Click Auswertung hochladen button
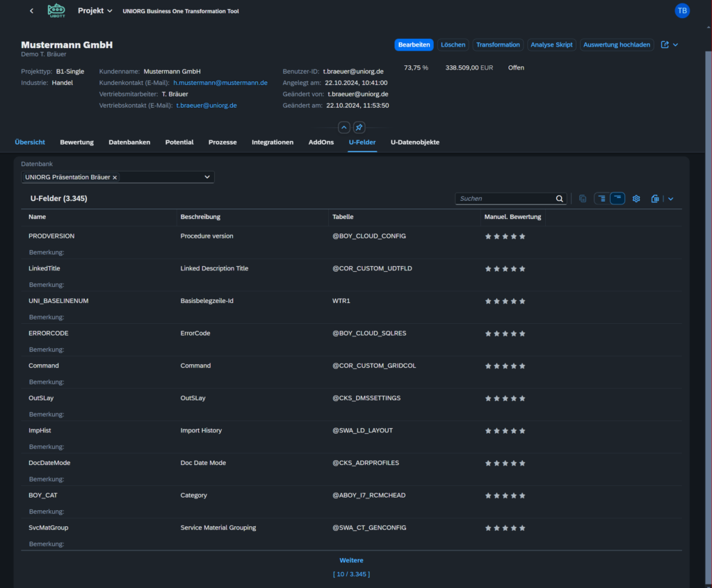 (x=616, y=44)
